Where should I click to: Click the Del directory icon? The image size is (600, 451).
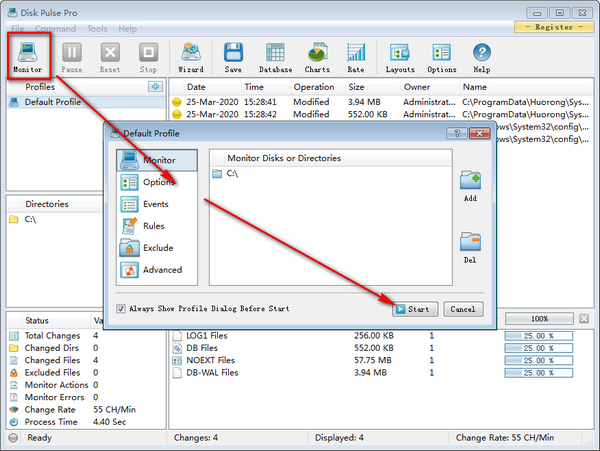click(470, 246)
